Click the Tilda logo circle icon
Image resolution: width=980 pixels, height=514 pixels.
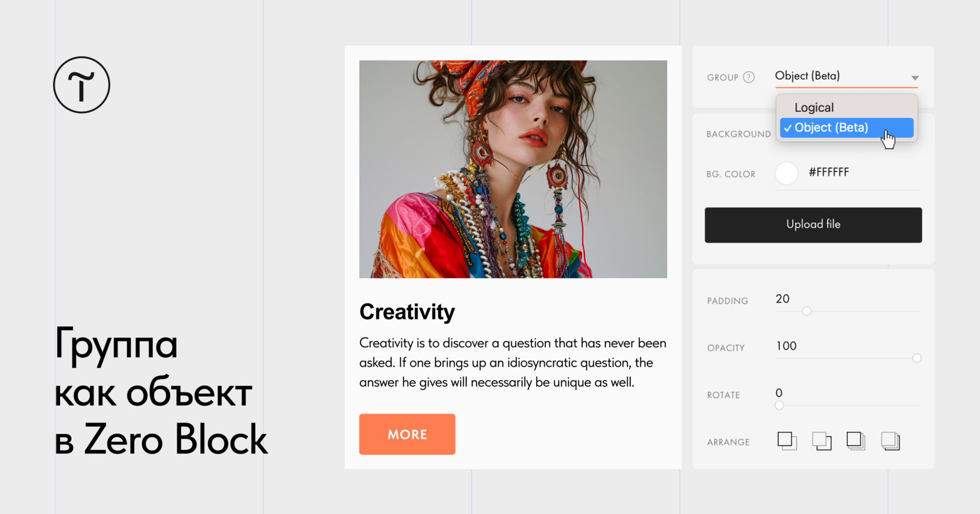(82, 85)
